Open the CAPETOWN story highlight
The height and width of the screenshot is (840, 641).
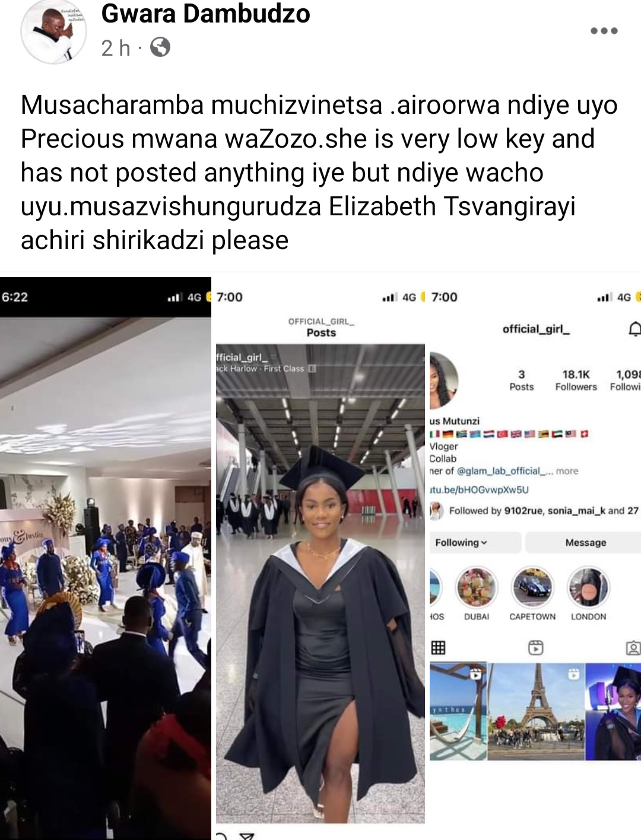pyautogui.click(x=532, y=594)
